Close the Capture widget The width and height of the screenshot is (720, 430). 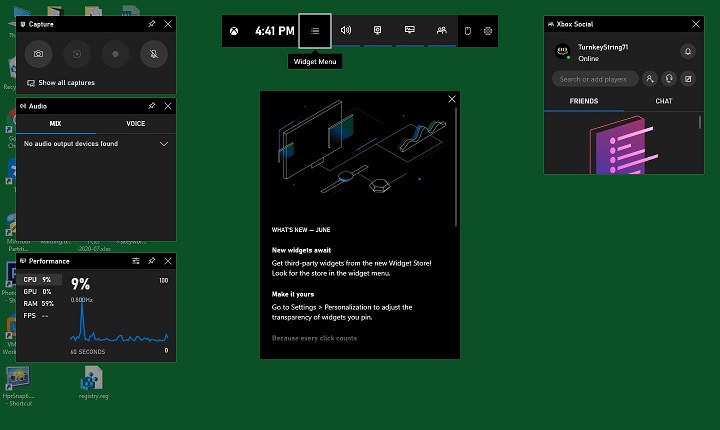click(x=168, y=24)
